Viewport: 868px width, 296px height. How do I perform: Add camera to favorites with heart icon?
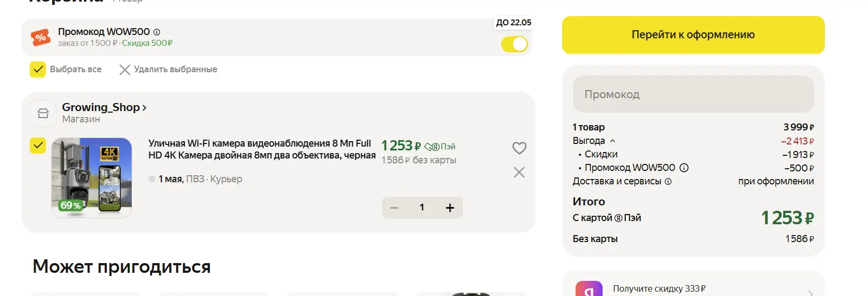coord(519,148)
